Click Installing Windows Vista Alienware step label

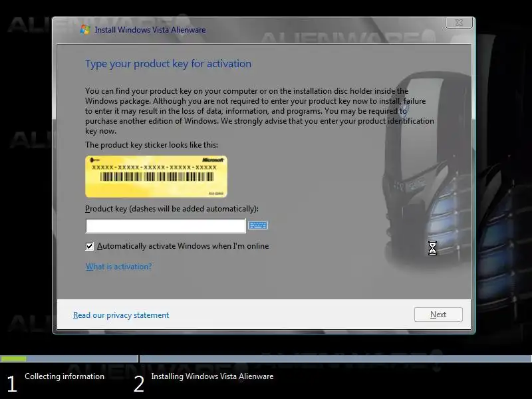pyautogui.click(x=212, y=376)
